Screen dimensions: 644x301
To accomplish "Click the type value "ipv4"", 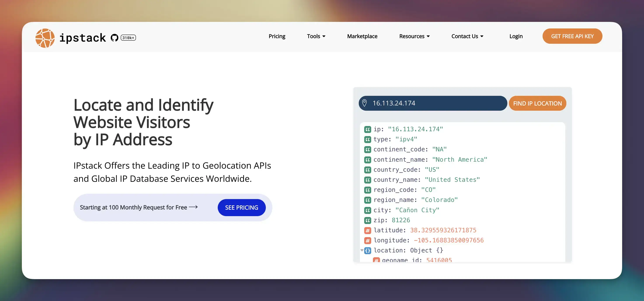I will (x=406, y=139).
